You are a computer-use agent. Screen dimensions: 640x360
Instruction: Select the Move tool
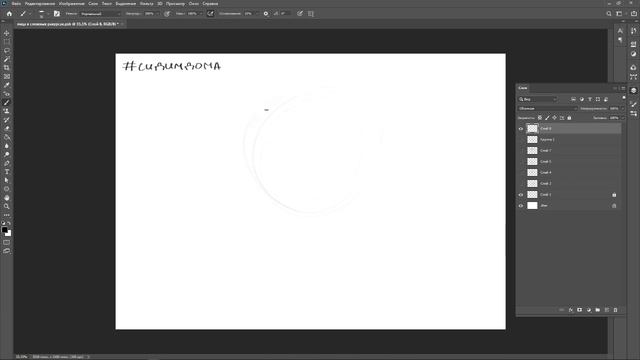[7, 33]
